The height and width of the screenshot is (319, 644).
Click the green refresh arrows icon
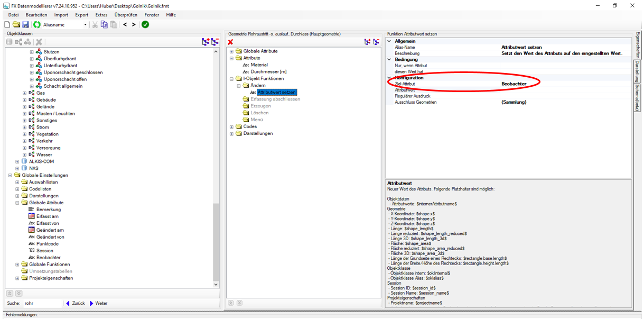pyautogui.click(x=37, y=24)
